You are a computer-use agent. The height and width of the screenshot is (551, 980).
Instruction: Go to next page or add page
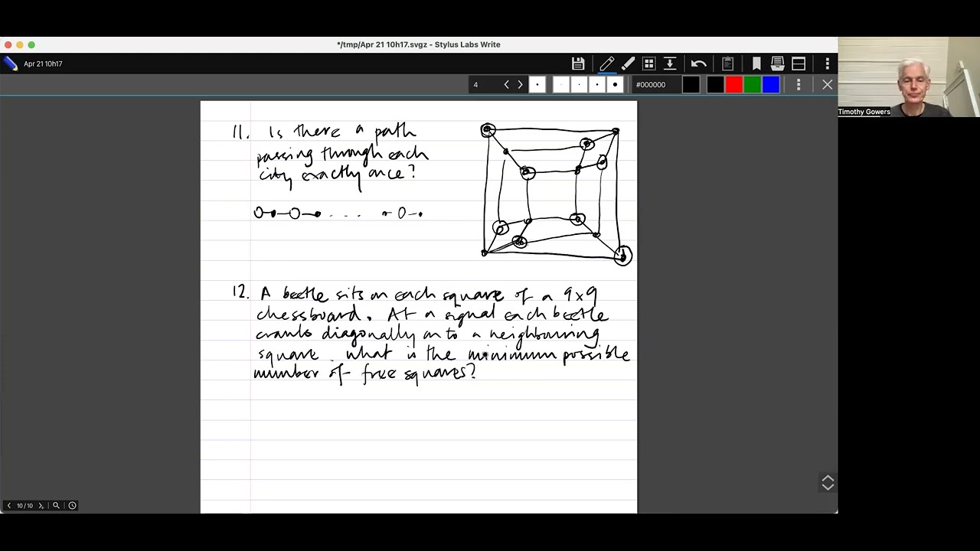click(41, 506)
